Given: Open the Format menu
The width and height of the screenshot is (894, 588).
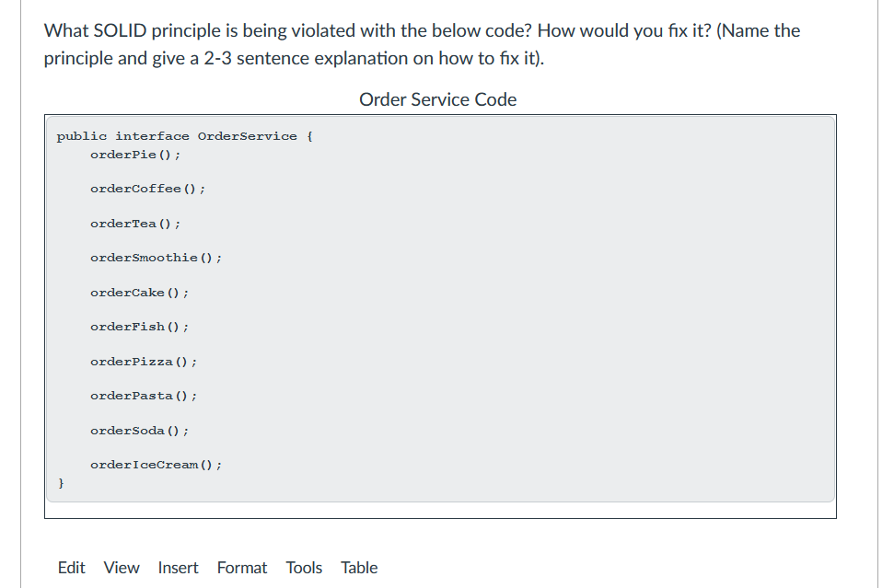Looking at the screenshot, I should (241, 568).
